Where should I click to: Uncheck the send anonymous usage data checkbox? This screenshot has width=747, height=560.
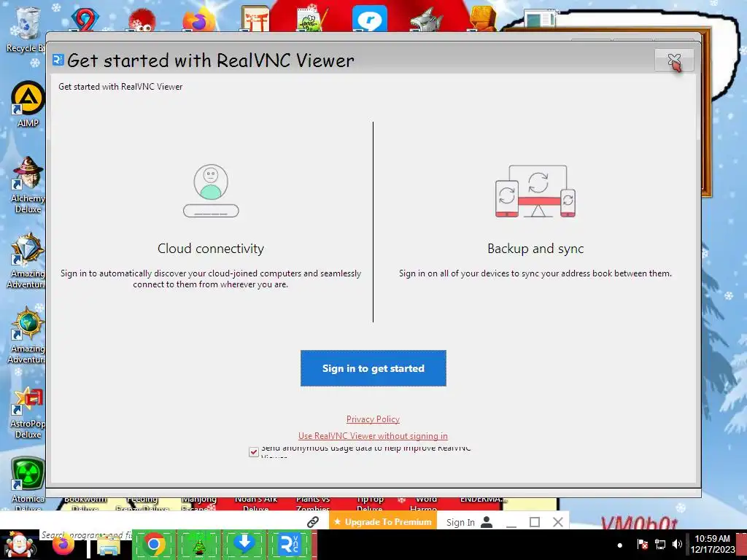(253, 452)
